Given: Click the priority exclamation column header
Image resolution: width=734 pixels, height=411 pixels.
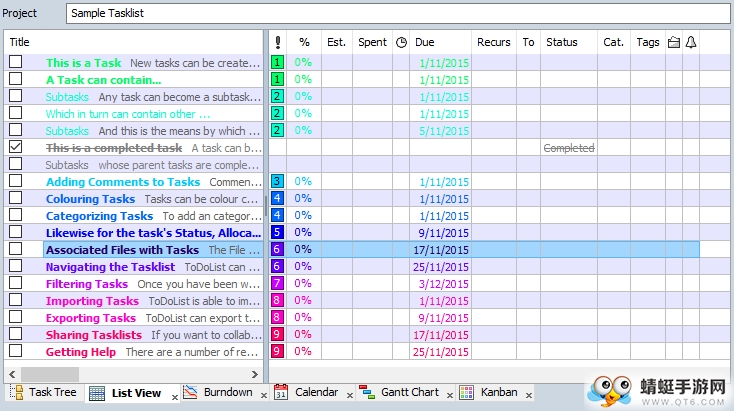Looking at the screenshot, I should (x=278, y=42).
